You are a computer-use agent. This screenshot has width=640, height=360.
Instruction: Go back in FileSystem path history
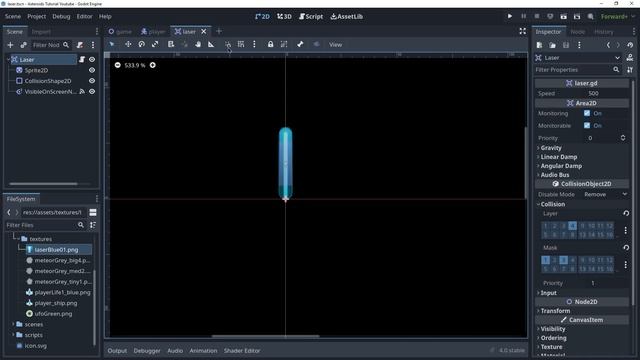point(9,212)
